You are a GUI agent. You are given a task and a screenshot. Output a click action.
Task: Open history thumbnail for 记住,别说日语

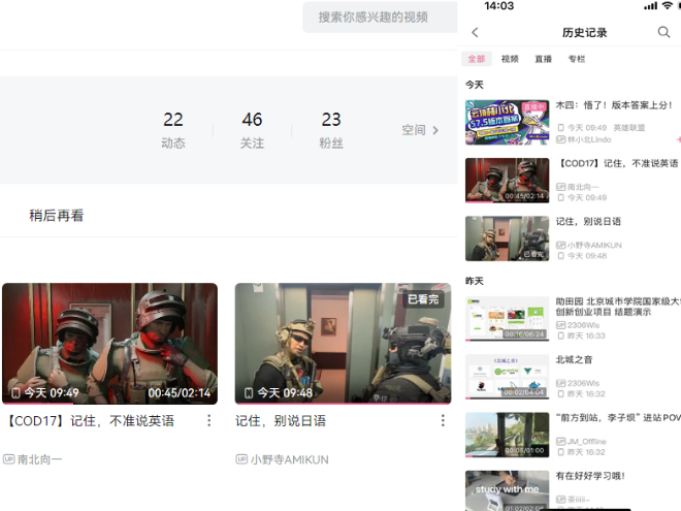507,238
